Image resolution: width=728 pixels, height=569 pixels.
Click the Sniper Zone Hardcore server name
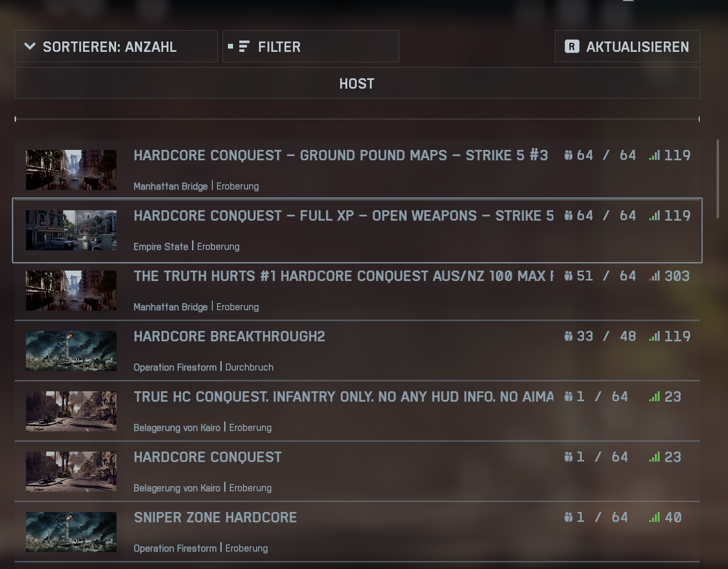(x=215, y=517)
